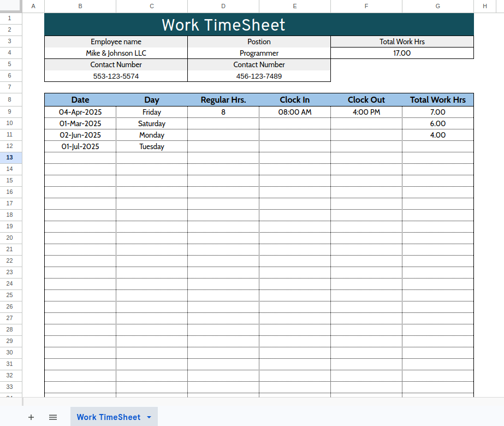Viewport: 504px width, 426px height.
Task: Click the Clock Out header cell
Action: tap(366, 99)
